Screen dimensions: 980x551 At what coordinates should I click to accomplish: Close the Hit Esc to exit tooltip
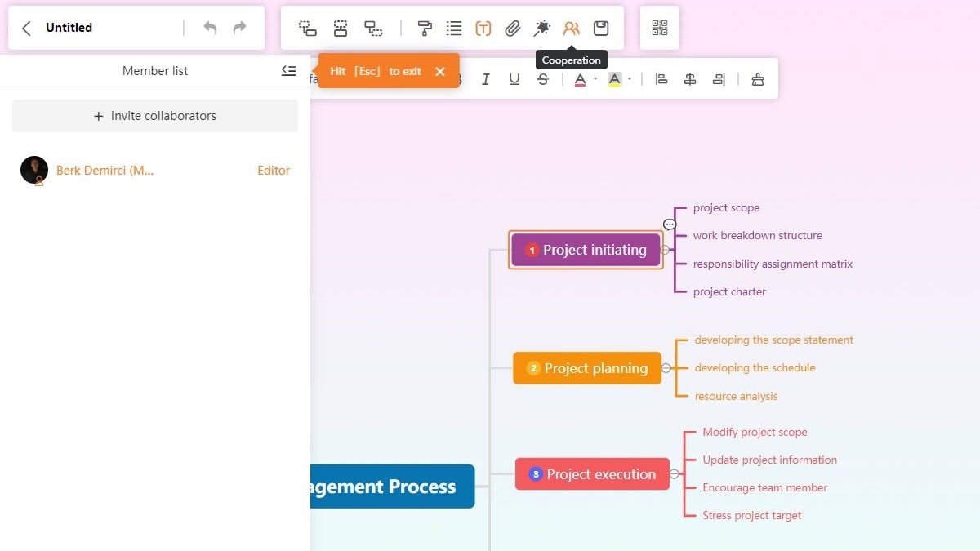coord(440,72)
